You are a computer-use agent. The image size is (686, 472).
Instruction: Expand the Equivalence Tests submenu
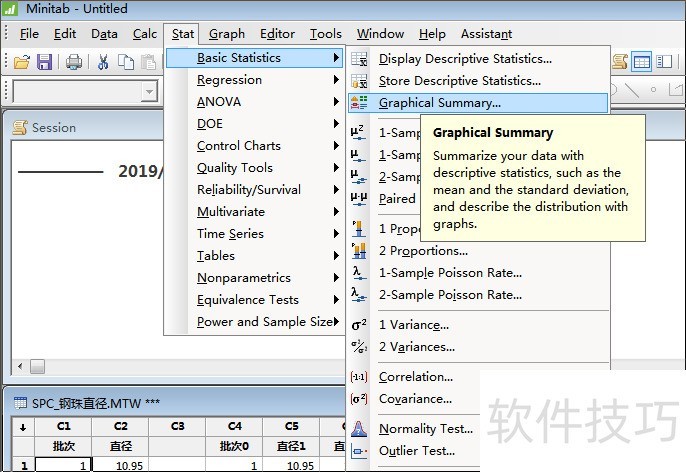pos(253,300)
